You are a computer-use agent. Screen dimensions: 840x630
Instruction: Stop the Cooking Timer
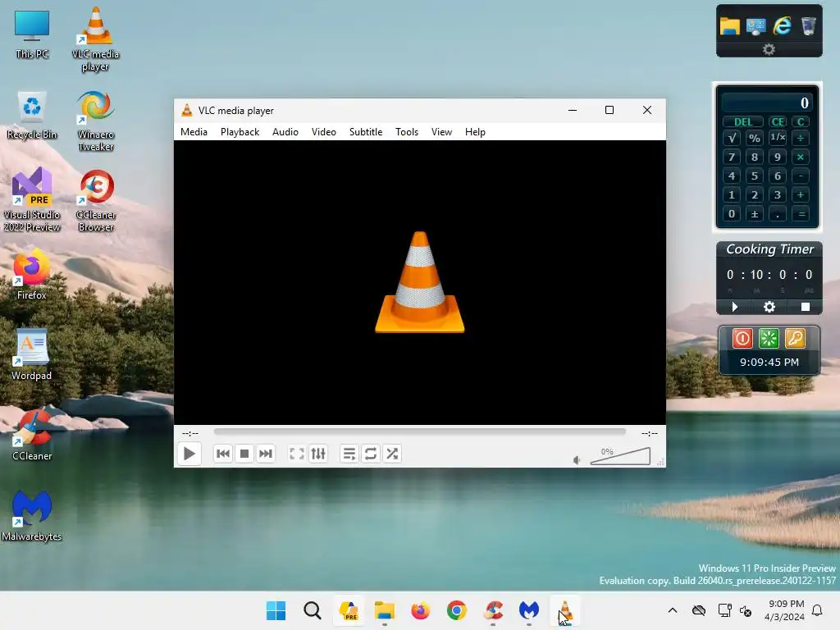pyautogui.click(x=806, y=307)
